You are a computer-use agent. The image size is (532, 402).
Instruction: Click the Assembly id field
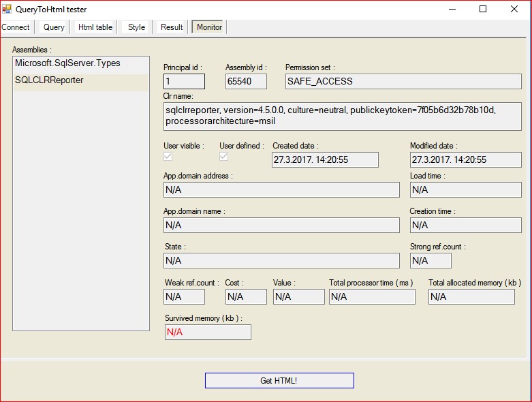tap(246, 82)
